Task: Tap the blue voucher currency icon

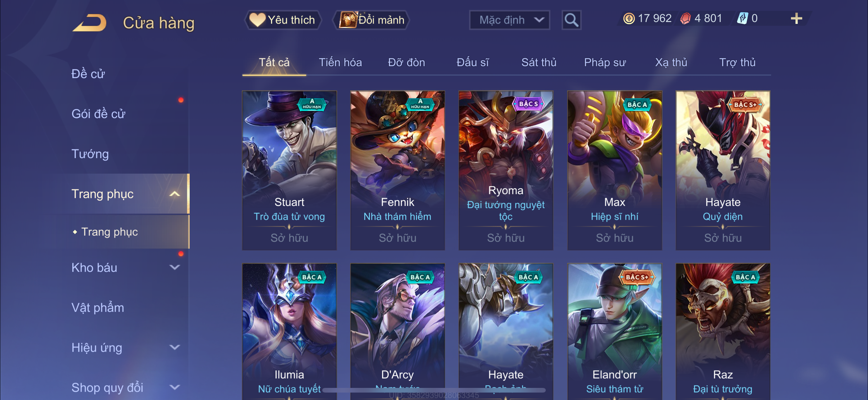Action: click(x=743, y=19)
